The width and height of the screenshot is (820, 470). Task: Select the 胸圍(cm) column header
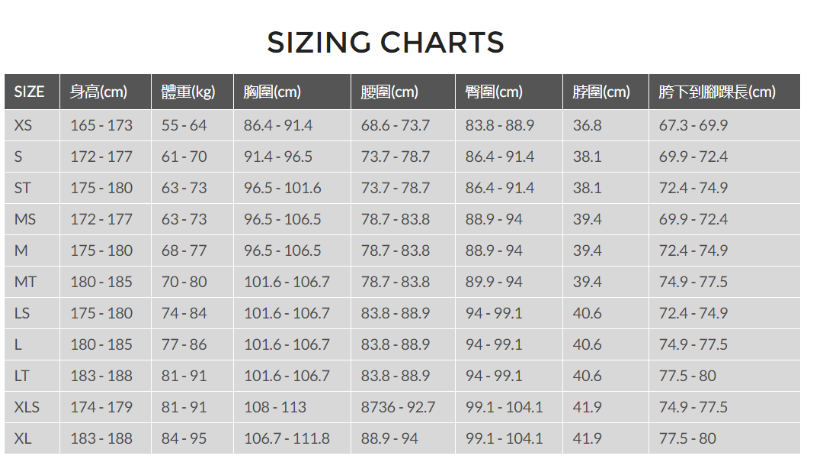coord(292,91)
